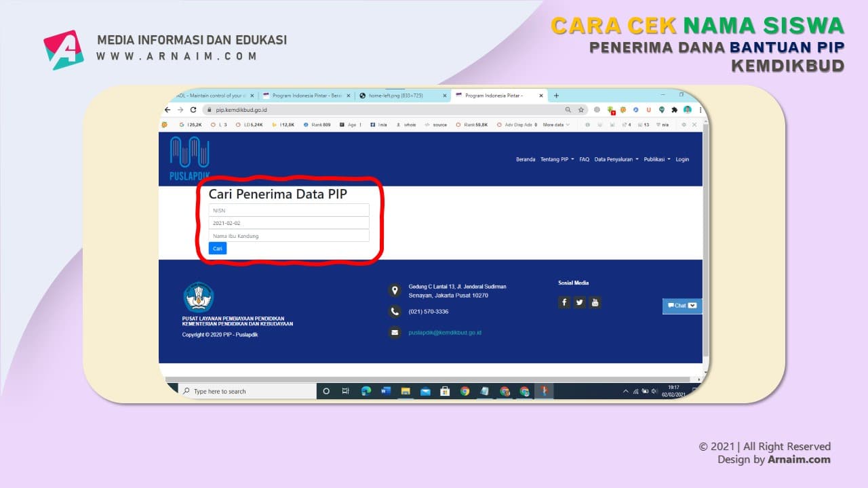
Task: Open the Mail app from the taskbar
Action: coord(425,391)
